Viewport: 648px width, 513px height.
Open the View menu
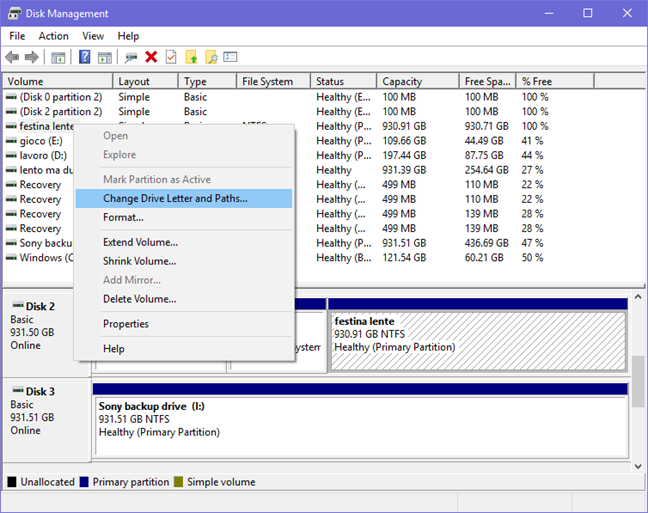(93, 36)
